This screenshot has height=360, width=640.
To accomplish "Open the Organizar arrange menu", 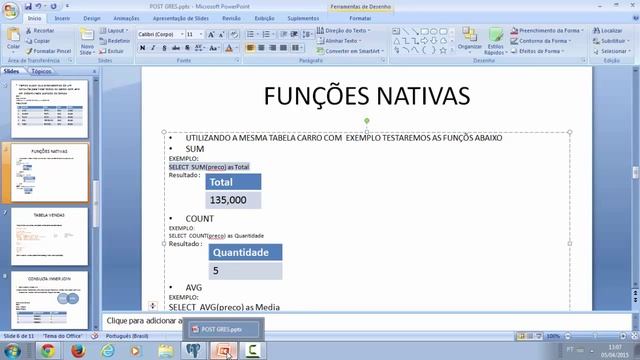I will tap(470, 41).
